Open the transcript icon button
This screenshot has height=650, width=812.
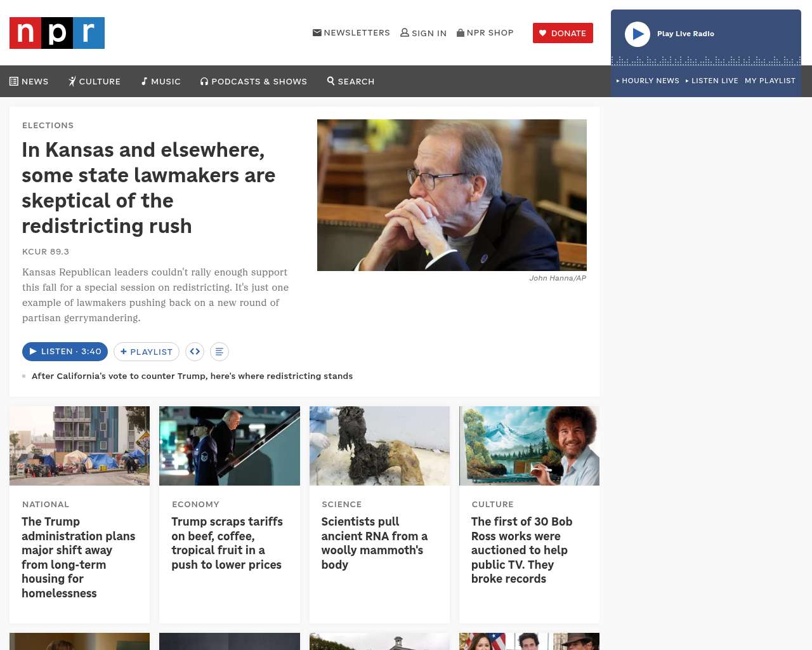(x=219, y=352)
